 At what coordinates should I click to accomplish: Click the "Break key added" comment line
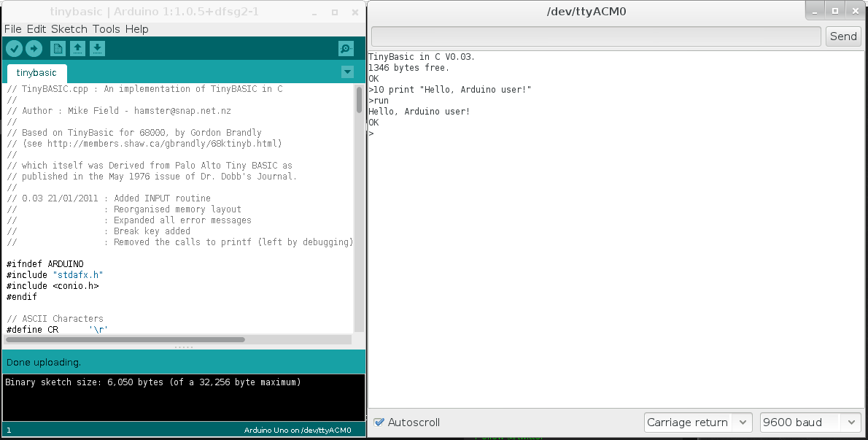pyautogui.click(x=98, y=231)
